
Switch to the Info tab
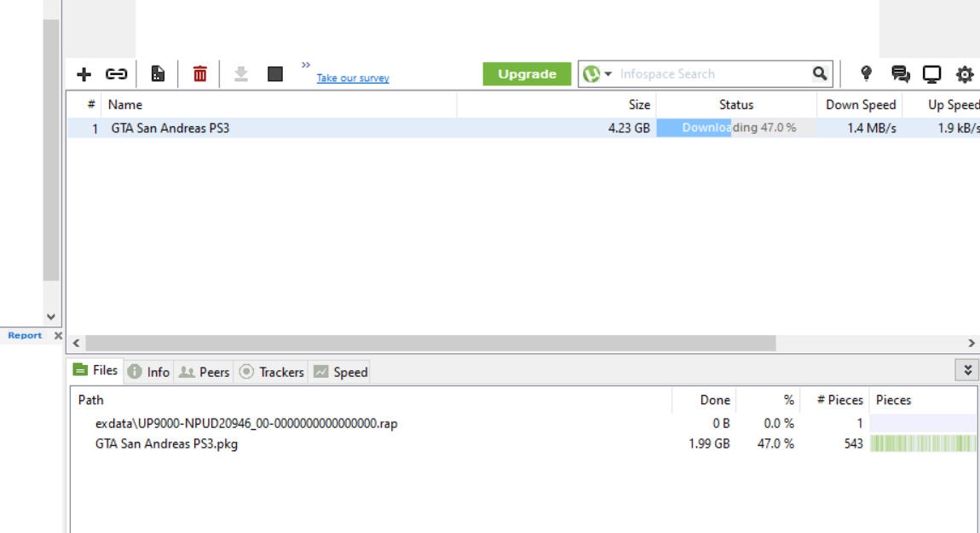(x=149, y=372)
